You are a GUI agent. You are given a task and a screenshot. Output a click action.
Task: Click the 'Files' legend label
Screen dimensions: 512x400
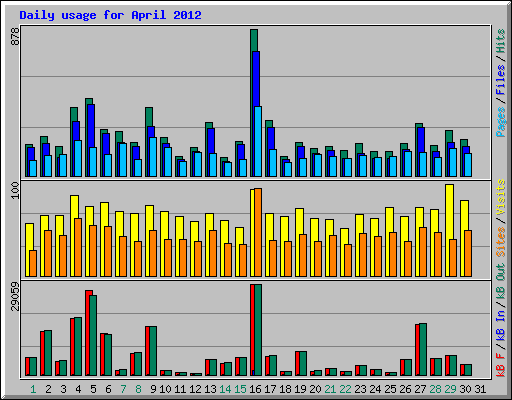501,80
